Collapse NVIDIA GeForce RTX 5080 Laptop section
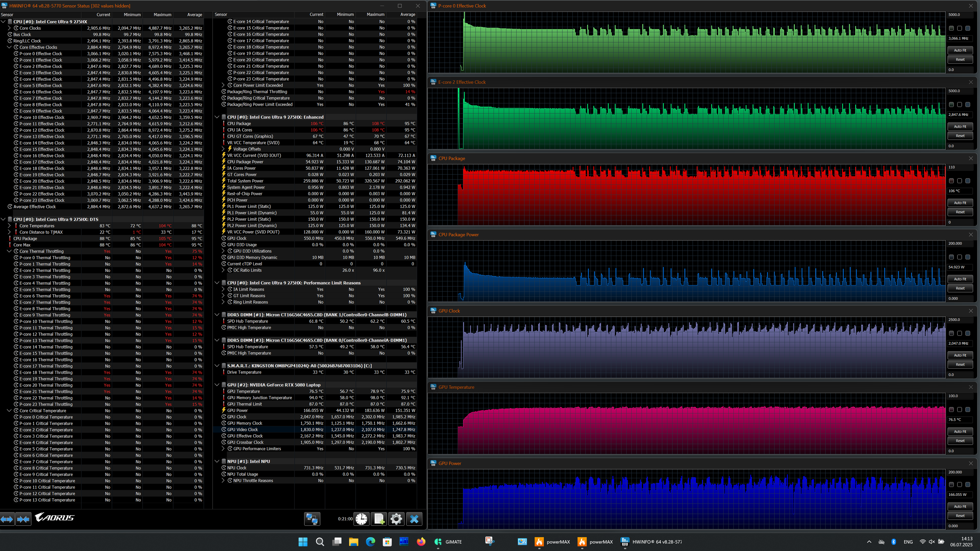The image size is (980, 551). (217, 385)
